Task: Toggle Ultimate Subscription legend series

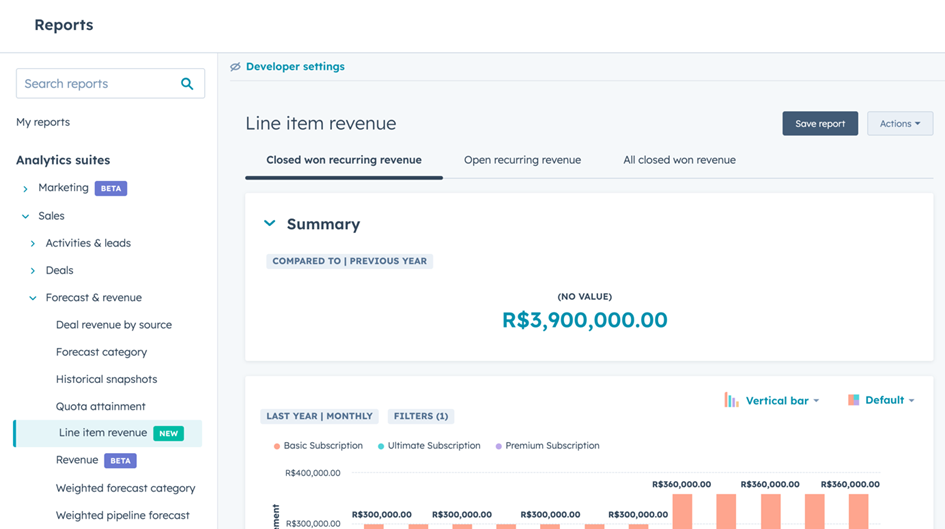Action: (429, 446)
